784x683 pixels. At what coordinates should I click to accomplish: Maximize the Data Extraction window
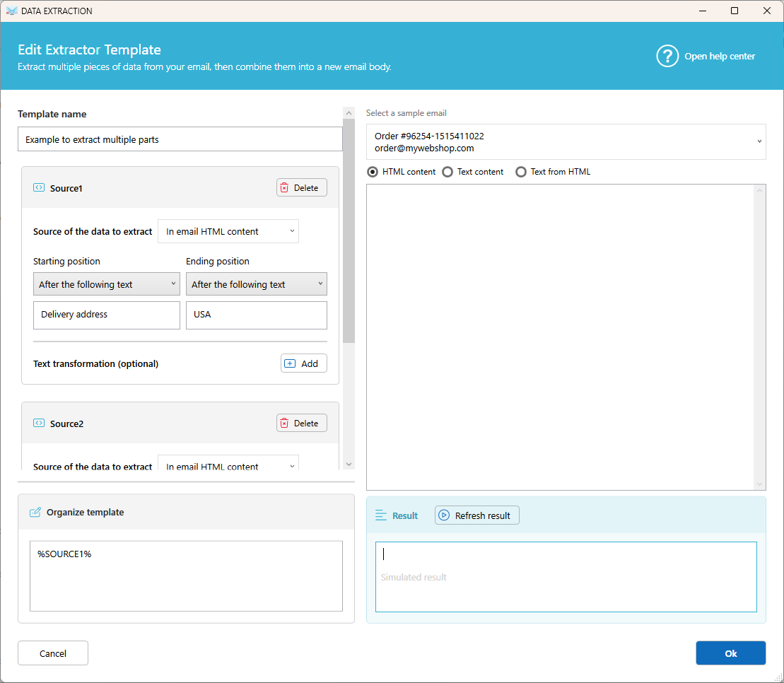tap(735, 11)
